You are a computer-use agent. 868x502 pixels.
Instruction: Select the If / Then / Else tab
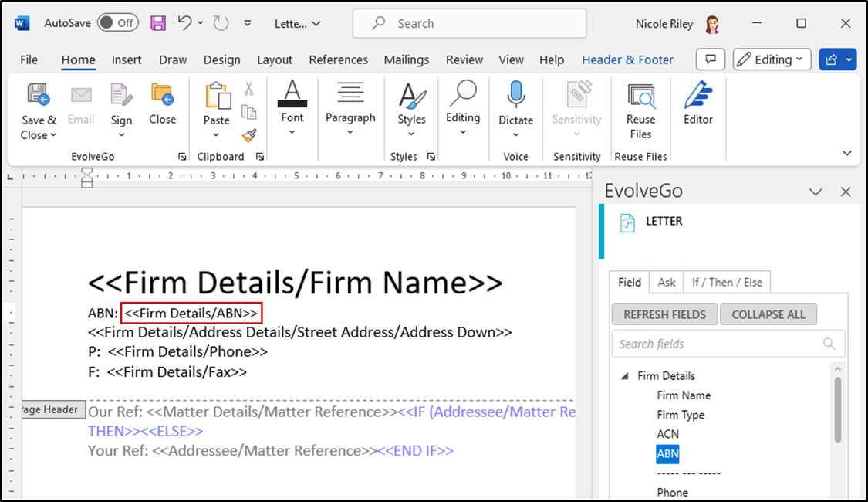[x=727, y=282]
